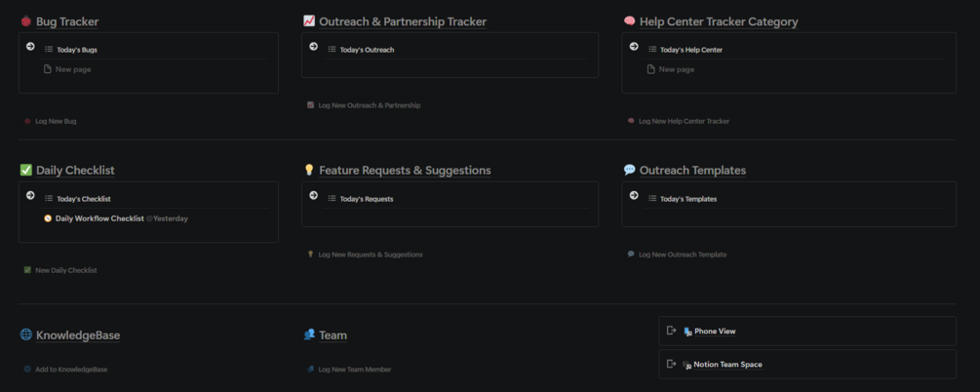Viewport: 980px width, 392px height.
Task: Click the Help Center brain icon
Action: point(630,20)
